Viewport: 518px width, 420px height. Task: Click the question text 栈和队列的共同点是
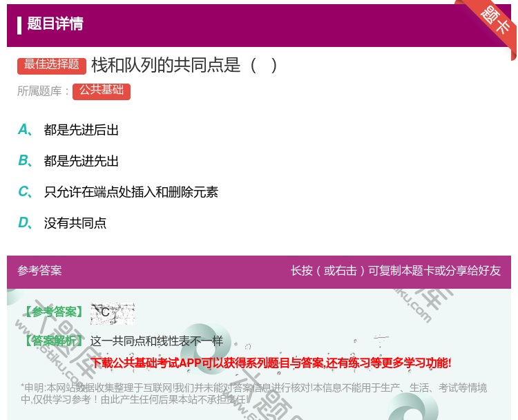pos(184,65)
